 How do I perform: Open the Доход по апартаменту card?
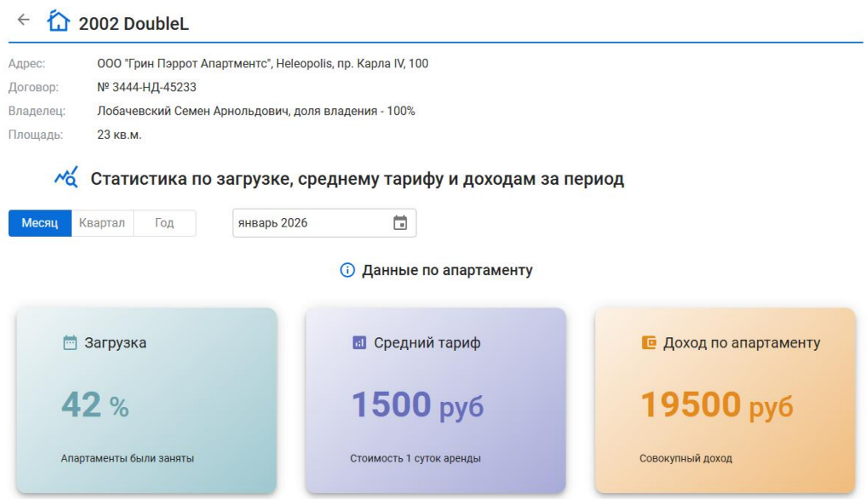point(724,400)
